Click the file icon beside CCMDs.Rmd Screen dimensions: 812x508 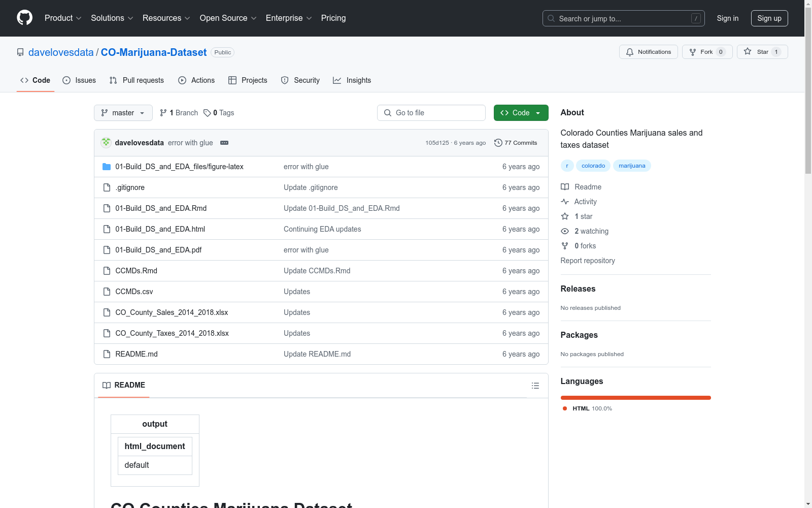coord(107,271)
